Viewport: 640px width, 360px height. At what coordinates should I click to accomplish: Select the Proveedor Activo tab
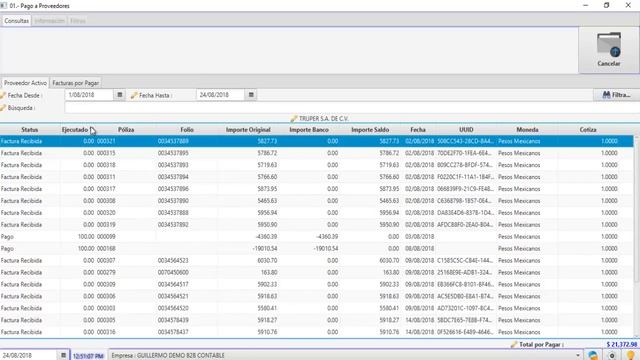pos(25,83)
